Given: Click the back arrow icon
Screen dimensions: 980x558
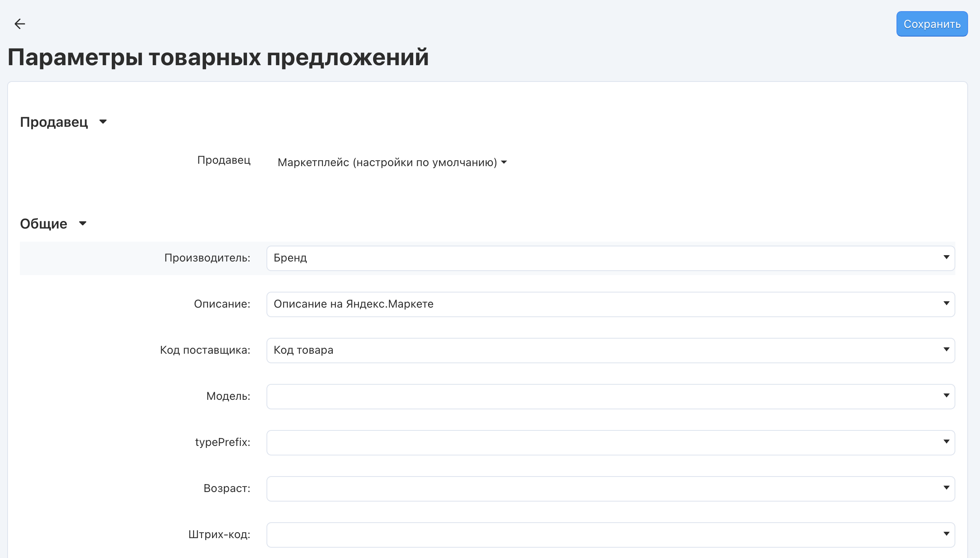Looking at the screenshot, I should pyautogui.click(x=19, y=24).
